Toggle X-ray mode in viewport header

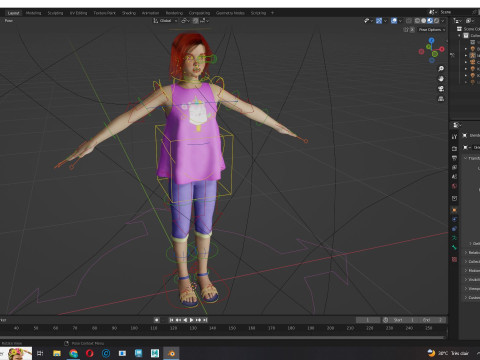click(409, 21)
